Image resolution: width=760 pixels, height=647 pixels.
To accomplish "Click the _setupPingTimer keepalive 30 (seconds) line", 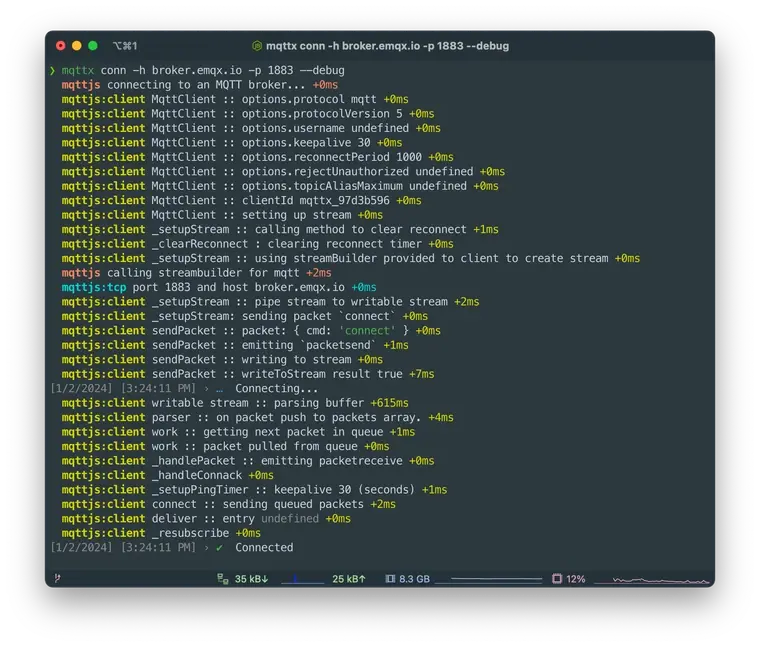I will point(254,490).
